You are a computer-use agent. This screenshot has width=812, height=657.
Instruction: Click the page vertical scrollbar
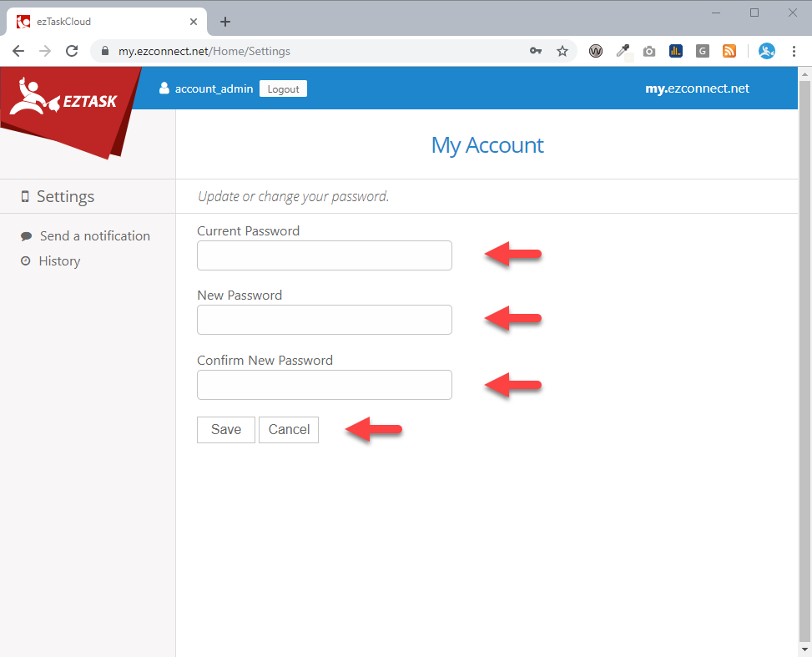click(804, 361)
